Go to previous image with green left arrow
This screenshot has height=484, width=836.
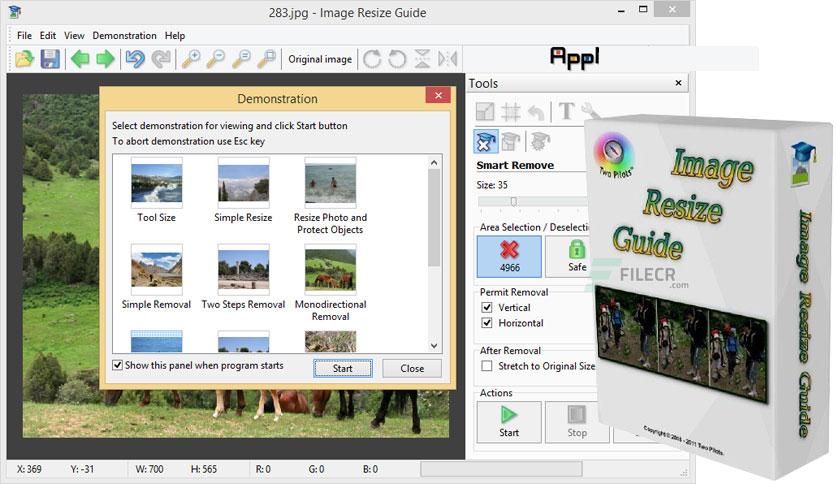click(x=80, y=59)
